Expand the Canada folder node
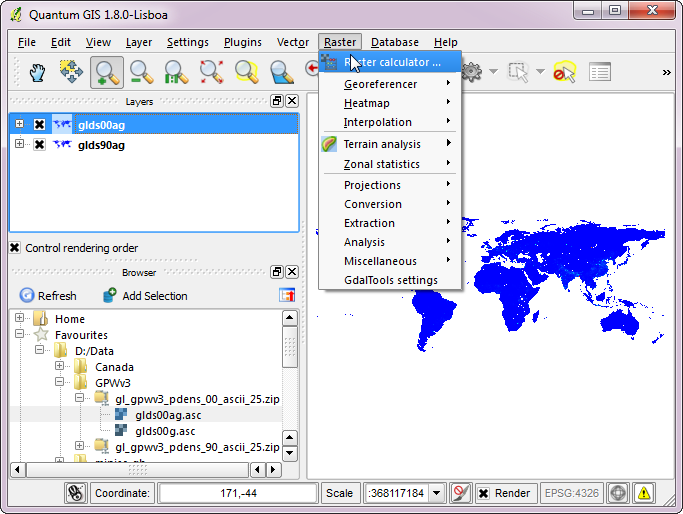The image size is (683, 514). (60, 365)
